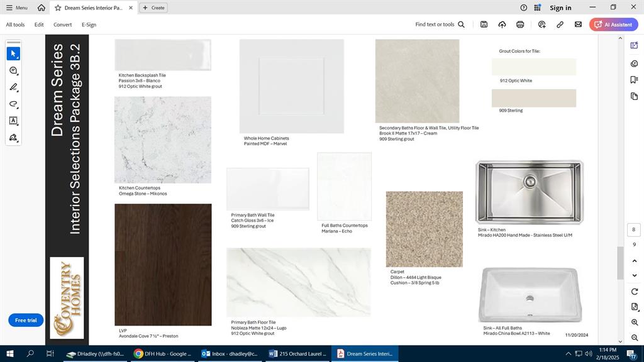Open the page display settings icon
Screen dimensions: 644x362
[634, 307]
